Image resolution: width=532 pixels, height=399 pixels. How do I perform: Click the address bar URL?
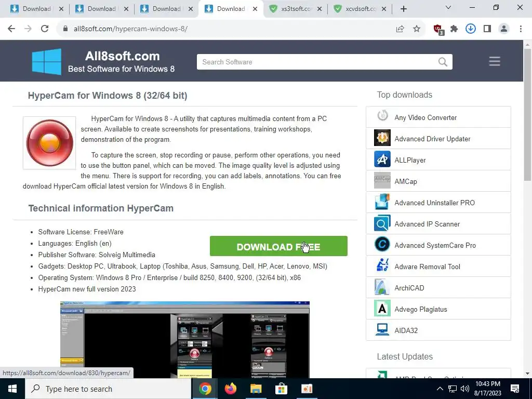(130, 29)
